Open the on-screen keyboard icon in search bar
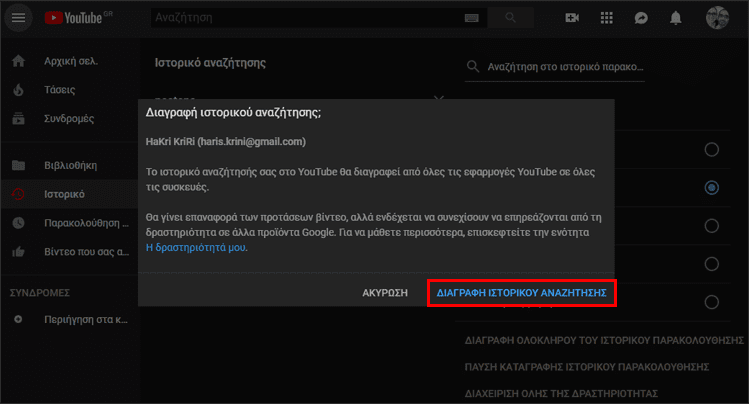This screenshot has height=404, width=749. 471,18
